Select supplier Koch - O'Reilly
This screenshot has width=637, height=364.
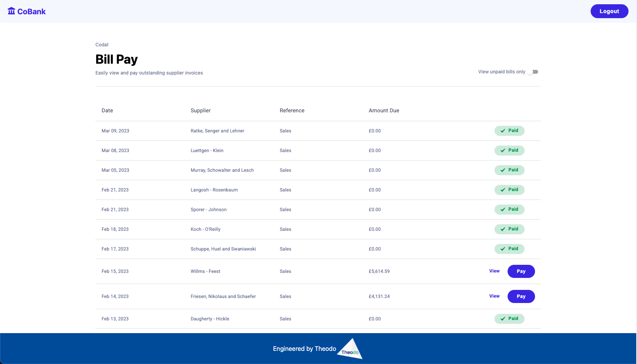coord(206,229)
